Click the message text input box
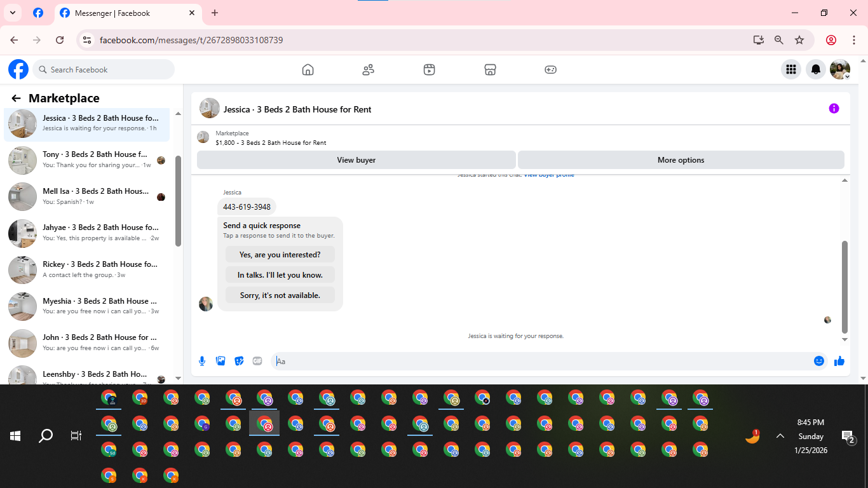 pyautogui.click(x=549, y=361)
